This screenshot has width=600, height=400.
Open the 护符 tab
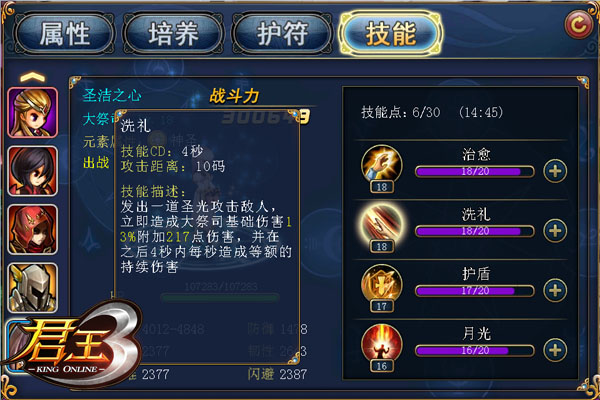coord(282,33)
